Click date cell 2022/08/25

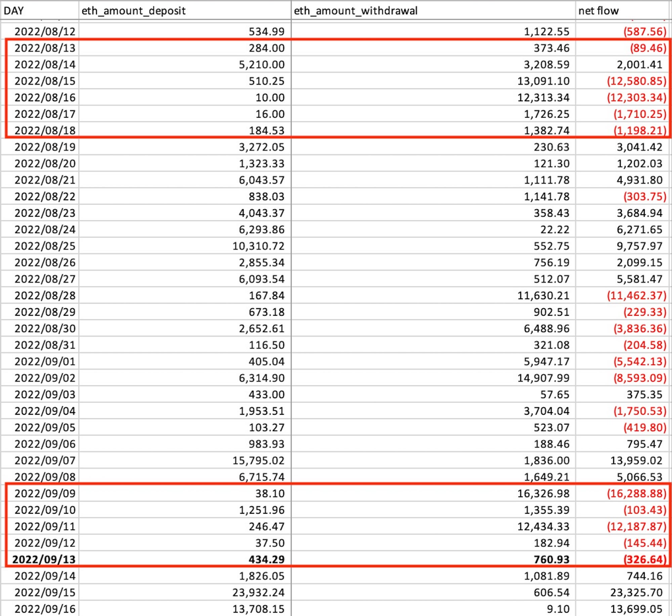(x=45, y=246)
